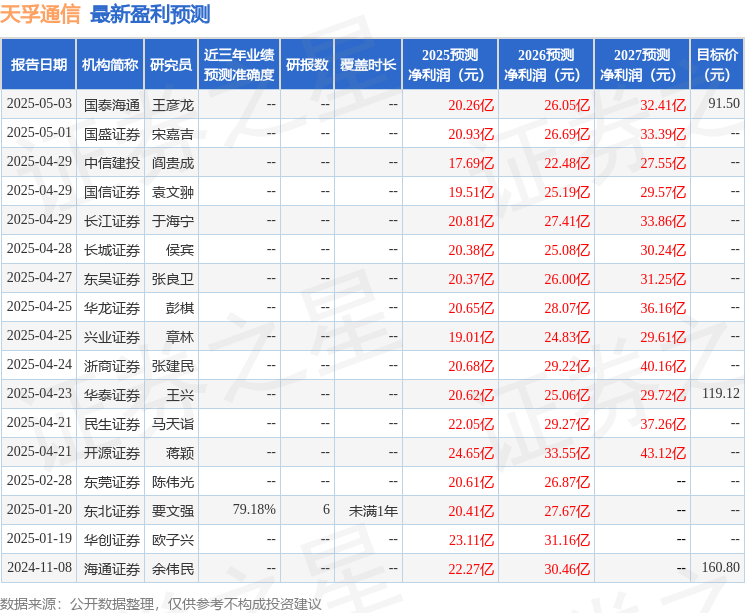The width and height of the screenshot is (745, 613).
Task: Click analyst name 章林
Action: click(x=180, y=337)
